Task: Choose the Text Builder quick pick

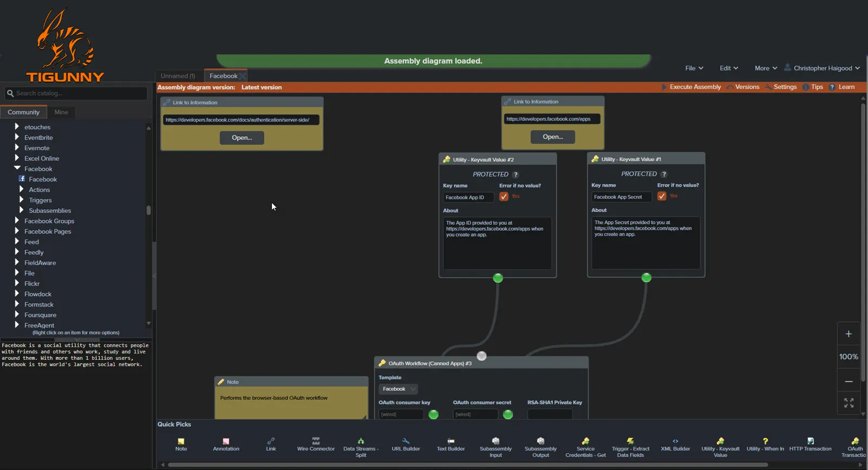Action: pyautogui.click(x=451, y=444)
